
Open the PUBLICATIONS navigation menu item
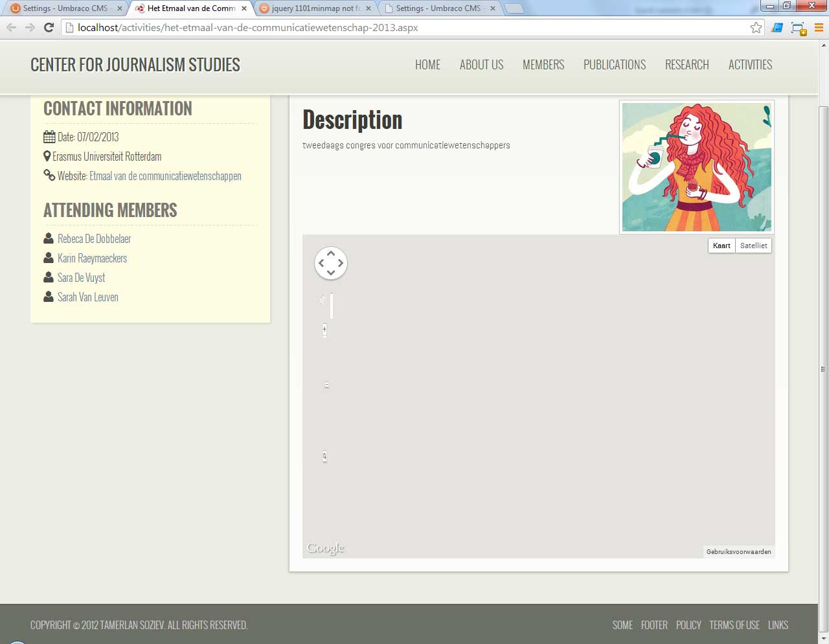click(614, 65)
